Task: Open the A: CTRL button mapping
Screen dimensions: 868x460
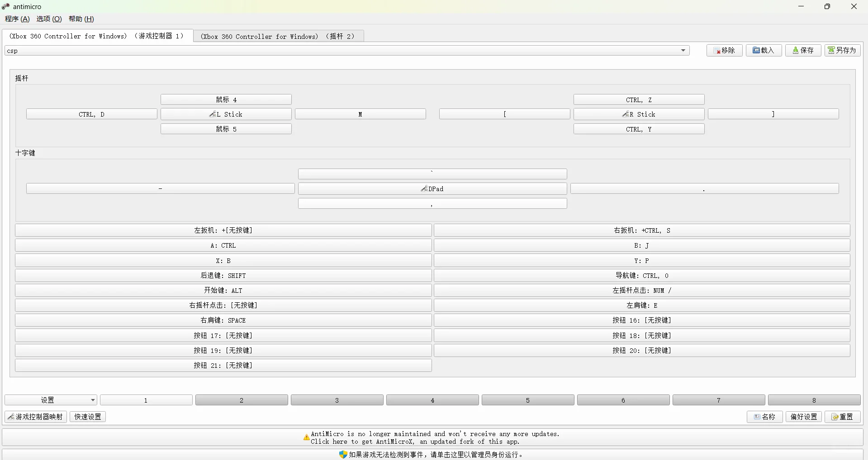Action: [223, 245]
